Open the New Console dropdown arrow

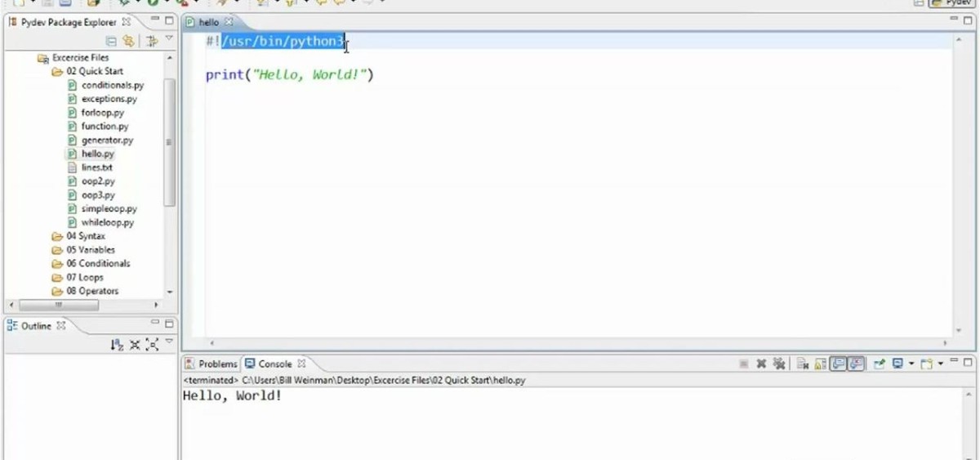pyautogui.click(x=941, y=364)
